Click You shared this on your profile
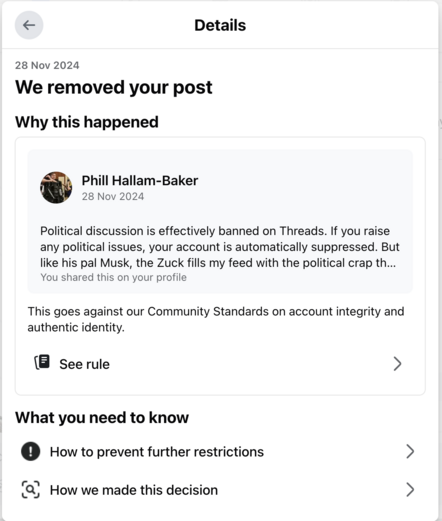442x521 pixels. [x=113, y=277]
